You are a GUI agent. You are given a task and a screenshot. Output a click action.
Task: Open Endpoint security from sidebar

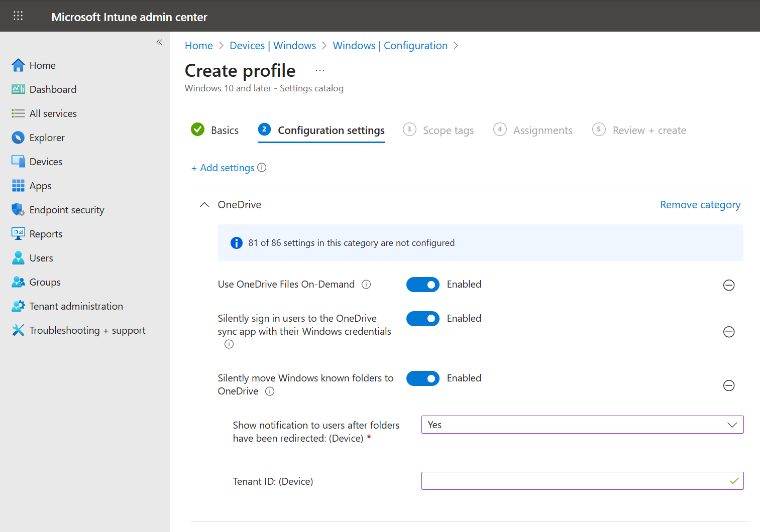click(66, 210)
